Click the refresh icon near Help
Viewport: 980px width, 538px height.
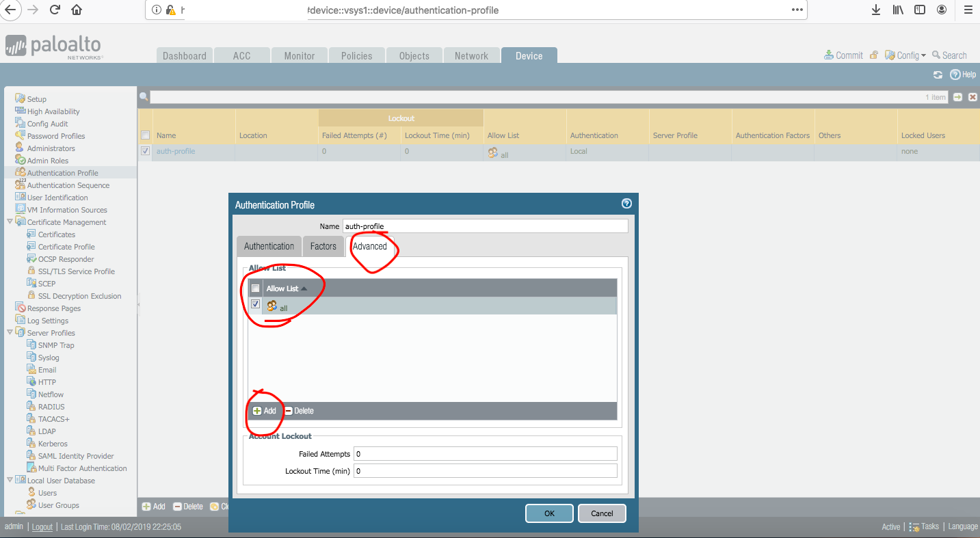click(938, 75)
